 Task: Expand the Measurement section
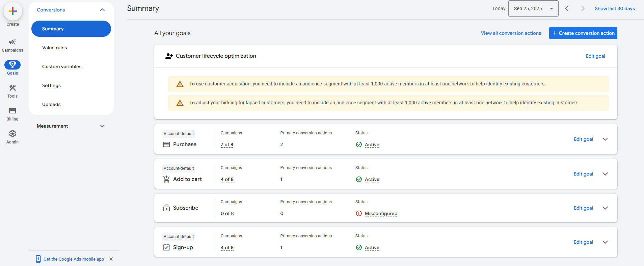[x=102, y=126]
